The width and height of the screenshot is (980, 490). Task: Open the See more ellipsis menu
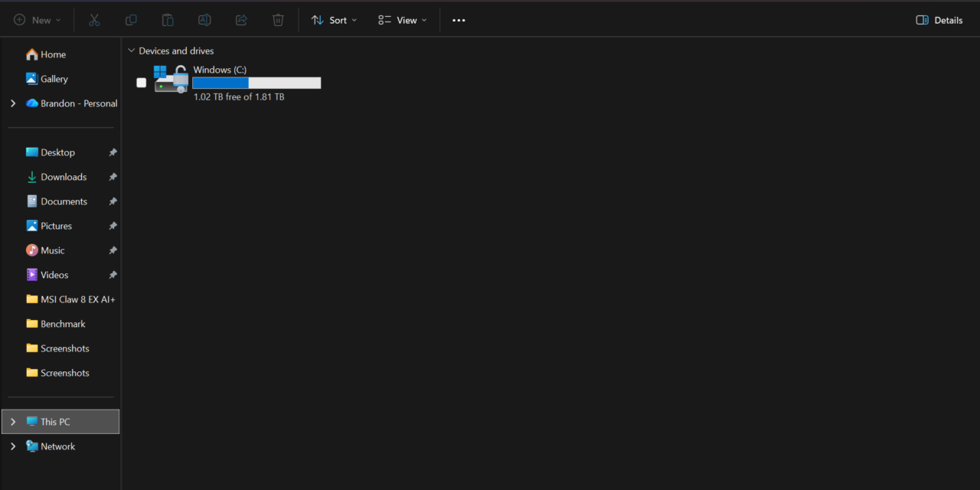point(459,20)
